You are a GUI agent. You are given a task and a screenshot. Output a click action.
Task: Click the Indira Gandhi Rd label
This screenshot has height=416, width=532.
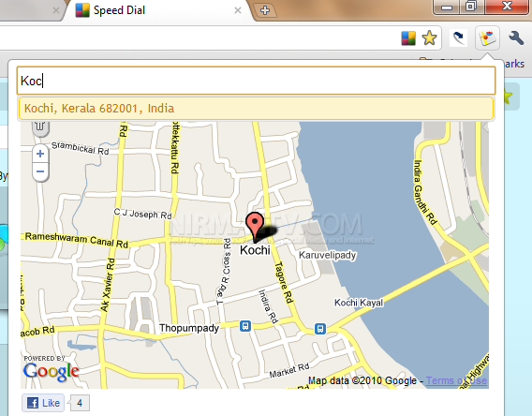[424, 192]
